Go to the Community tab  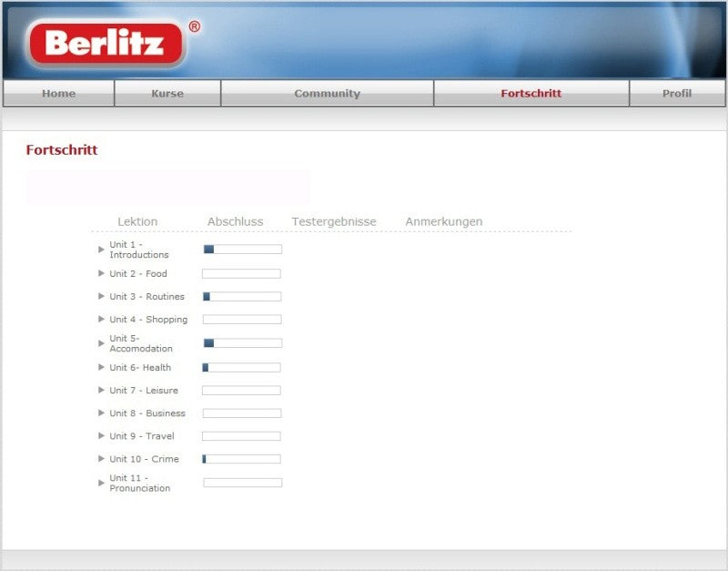327,93
